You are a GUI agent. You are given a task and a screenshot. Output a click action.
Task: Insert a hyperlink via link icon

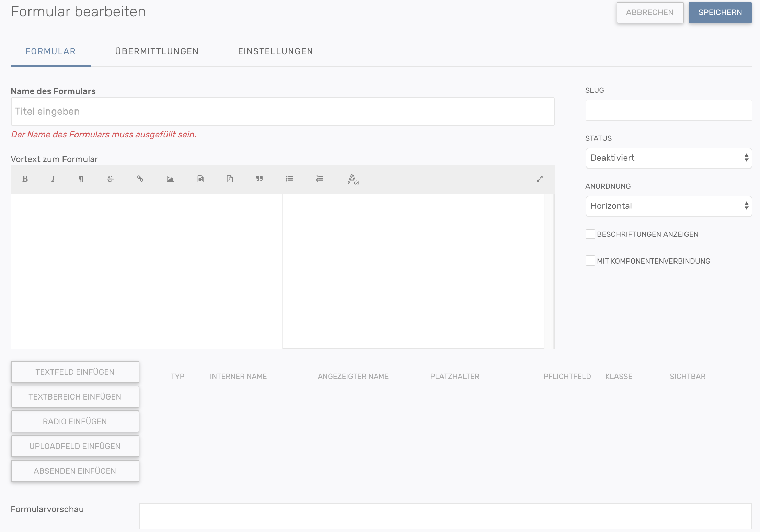[140, 179]
